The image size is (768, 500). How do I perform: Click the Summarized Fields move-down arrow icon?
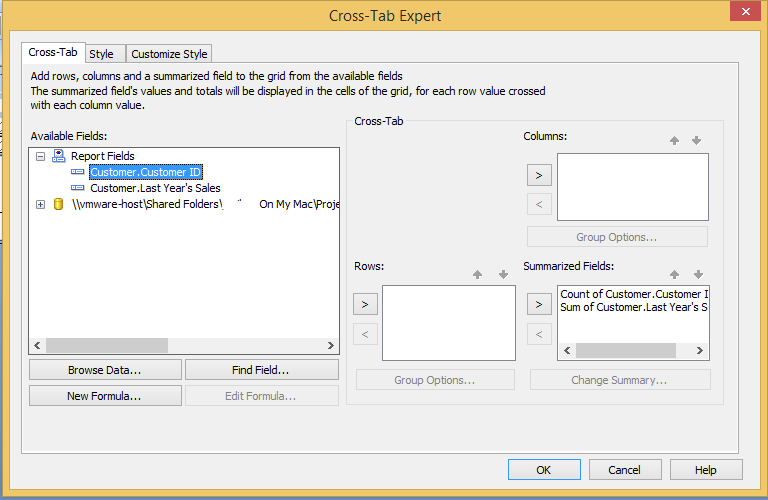(696, 274)
